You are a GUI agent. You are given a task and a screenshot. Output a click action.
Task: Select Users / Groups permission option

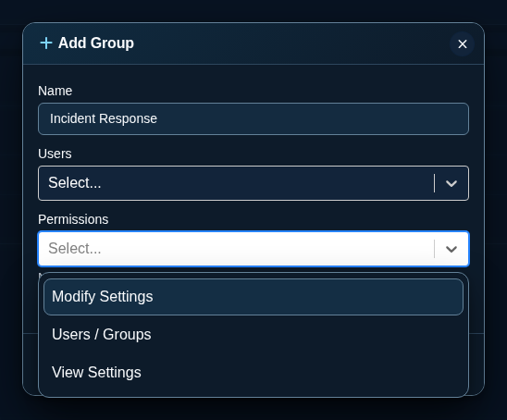[x=253, y=334]
